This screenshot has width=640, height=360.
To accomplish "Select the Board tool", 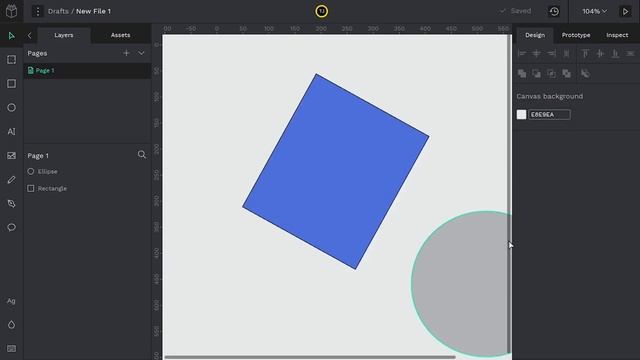I will (11, 60).
